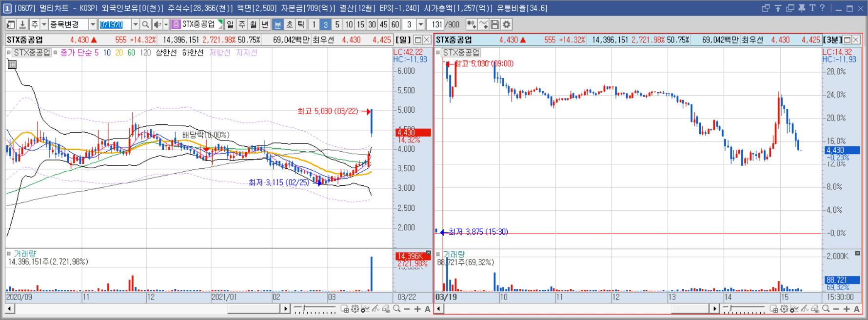This screenshot has width=868, height=320.
Task: Select the 45 minute interval button
Action: (384, 24)
